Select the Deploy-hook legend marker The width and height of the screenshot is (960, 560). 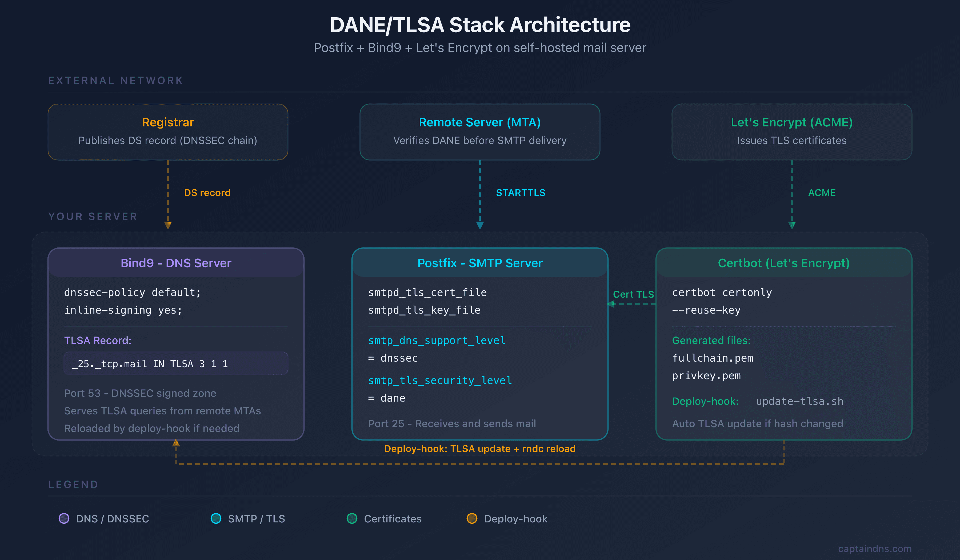[472, 518]
